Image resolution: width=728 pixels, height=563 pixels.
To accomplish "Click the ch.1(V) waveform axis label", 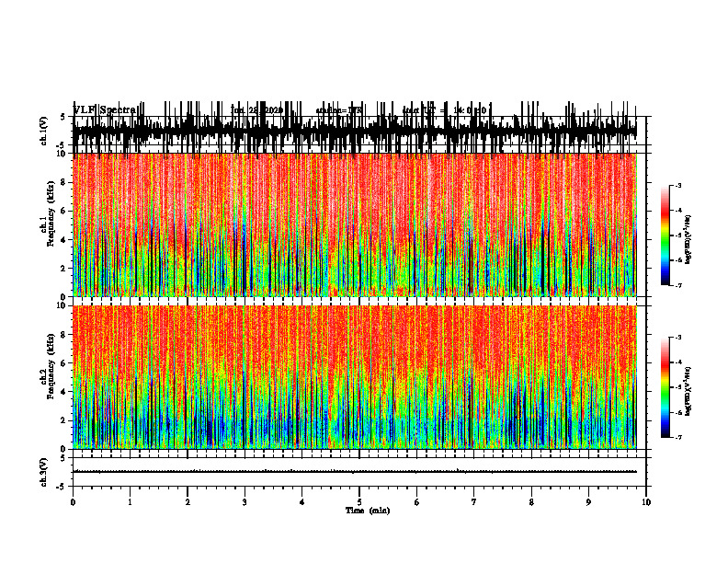I will 44,131.
